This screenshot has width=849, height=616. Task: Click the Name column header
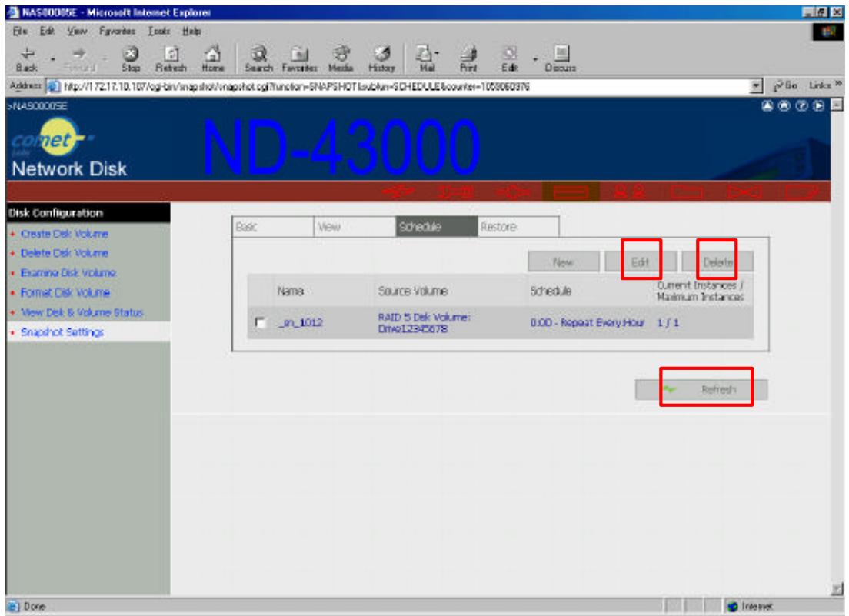(x=290, y=291)
